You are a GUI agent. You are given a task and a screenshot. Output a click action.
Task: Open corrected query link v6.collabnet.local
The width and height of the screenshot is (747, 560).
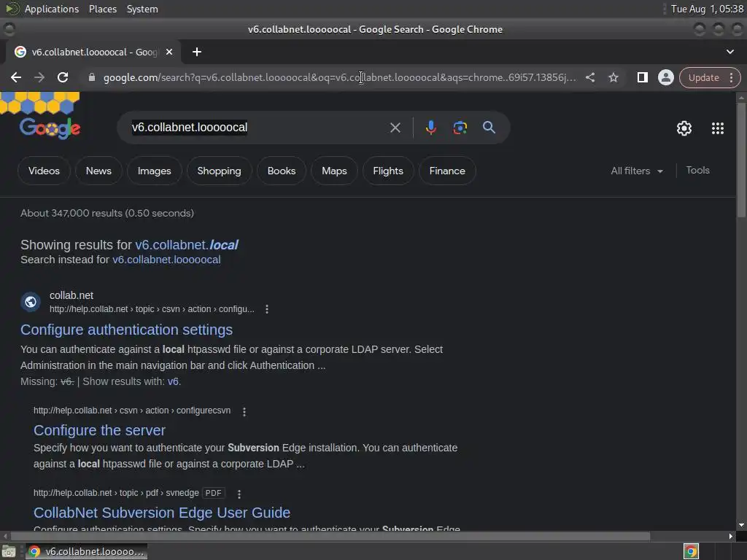pyautogui.click(x=186, y=245)
